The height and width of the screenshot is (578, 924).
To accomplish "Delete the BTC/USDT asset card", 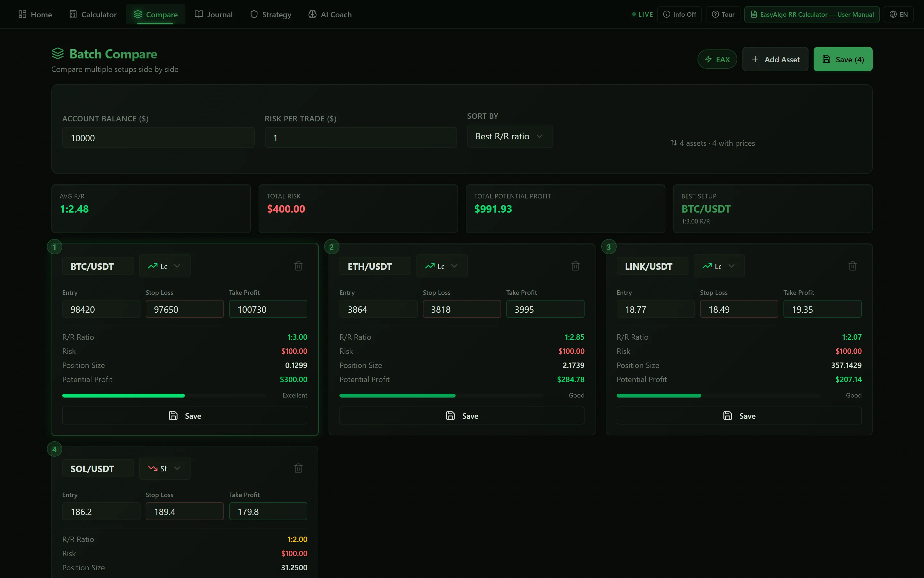I will (x=298, y=266).
